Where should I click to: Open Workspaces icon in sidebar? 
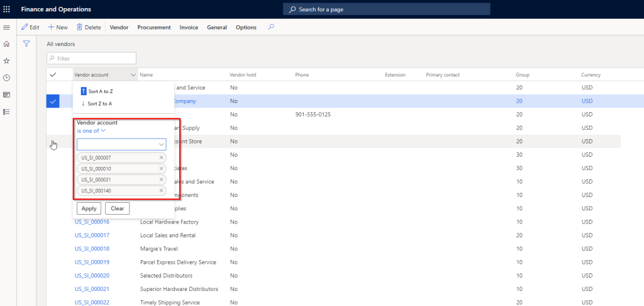pos(7,94)
